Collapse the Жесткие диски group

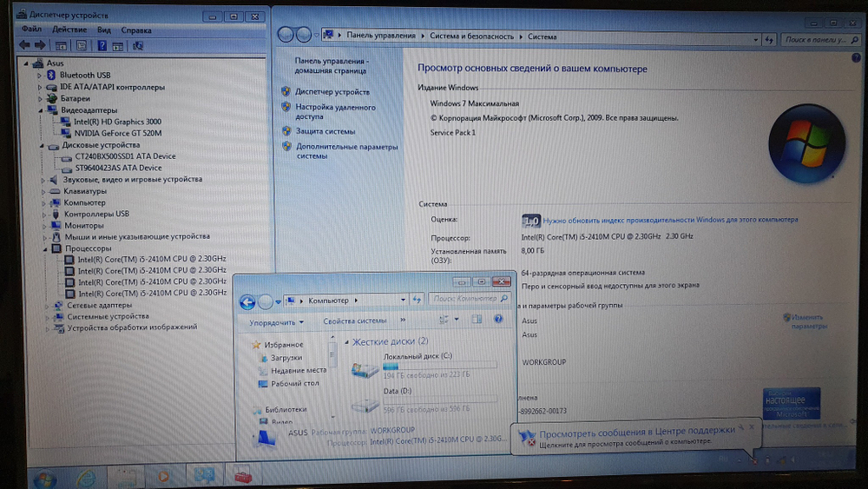tap(346, 342)
